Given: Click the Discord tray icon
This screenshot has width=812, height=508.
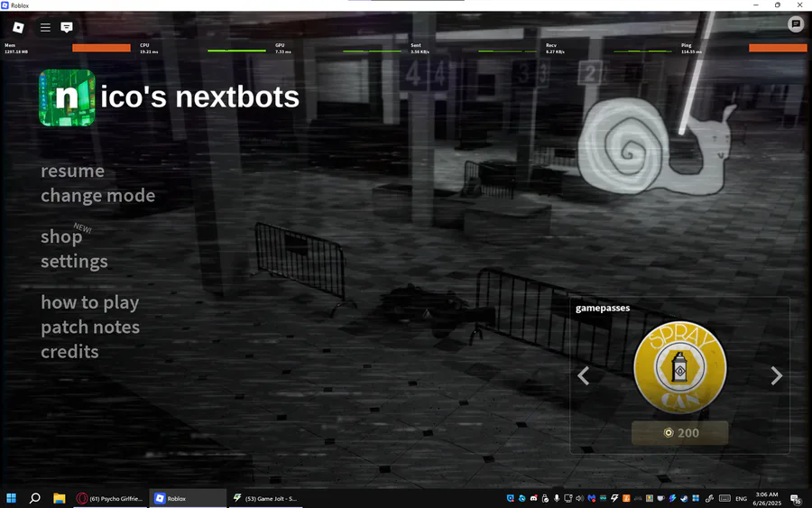Looking at the screenshot, I should [534, 498].
